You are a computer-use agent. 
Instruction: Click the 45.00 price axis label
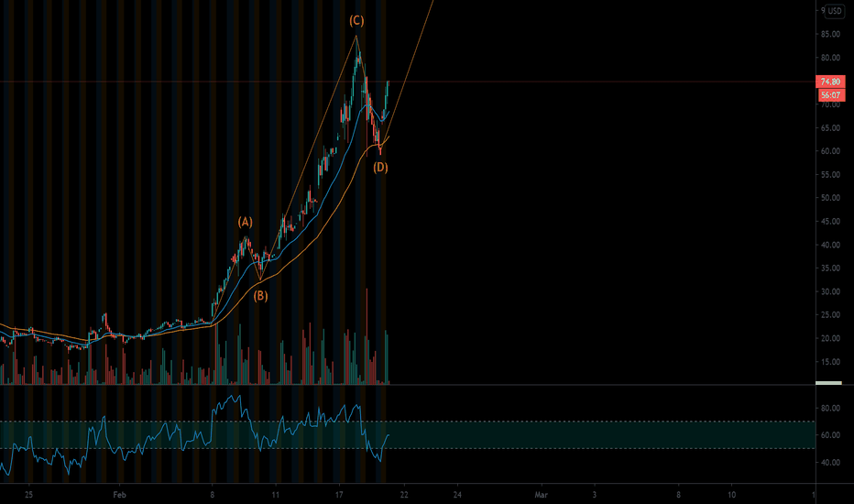point(830,222)
